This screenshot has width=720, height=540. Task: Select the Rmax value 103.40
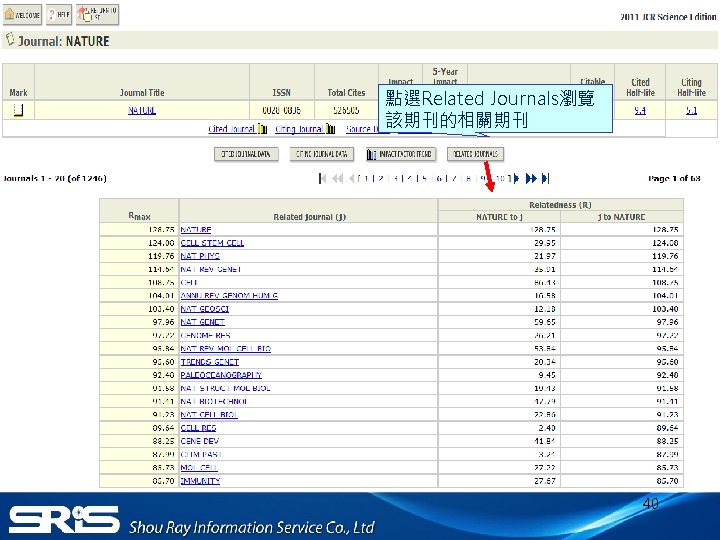tap(161, 309)
